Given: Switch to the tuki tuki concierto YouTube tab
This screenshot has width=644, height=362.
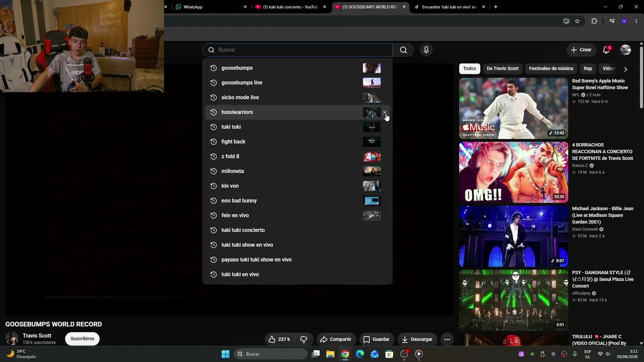Looking at the screenshot, I should point(291,7).
